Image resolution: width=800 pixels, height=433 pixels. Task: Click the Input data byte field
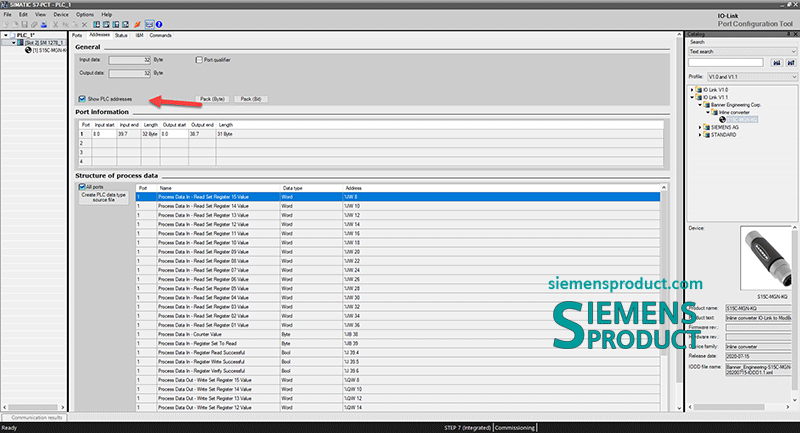(130, 60)
